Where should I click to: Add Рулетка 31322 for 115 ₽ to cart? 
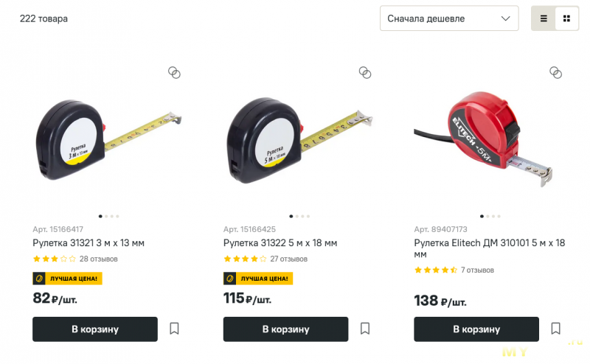coord(285,329)
